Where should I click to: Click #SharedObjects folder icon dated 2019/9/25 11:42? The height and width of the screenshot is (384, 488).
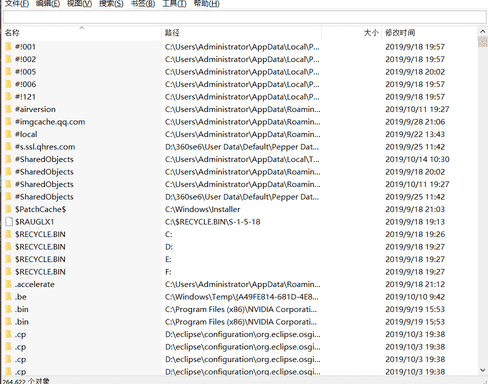pyautogui.click(x=9, y=197)
